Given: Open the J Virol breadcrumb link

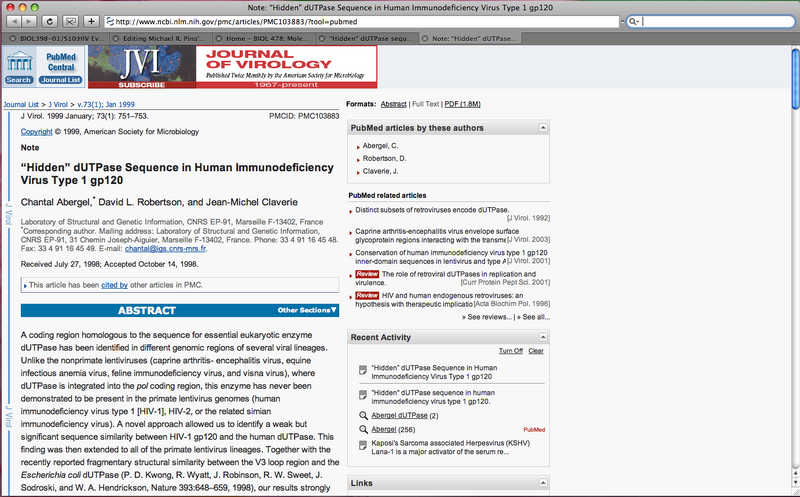Looking at the screenshot, I should pyautogui.click(x=58, y=105).
